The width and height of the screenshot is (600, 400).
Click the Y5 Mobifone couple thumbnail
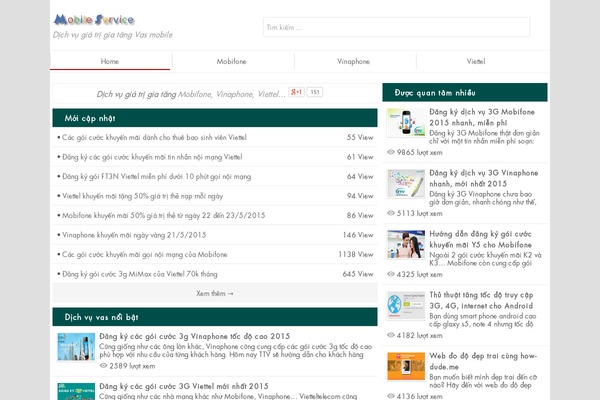point(406,244)
